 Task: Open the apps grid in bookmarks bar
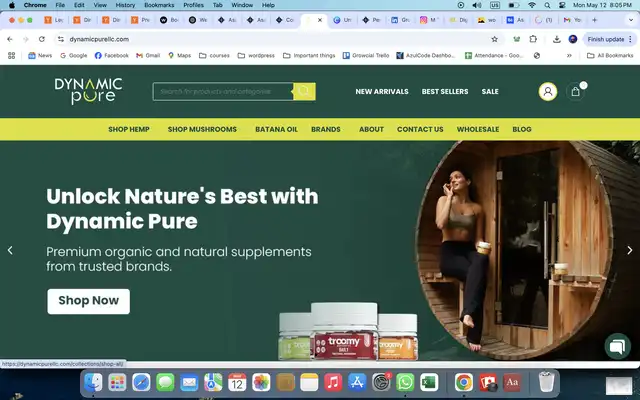point(11,56)
